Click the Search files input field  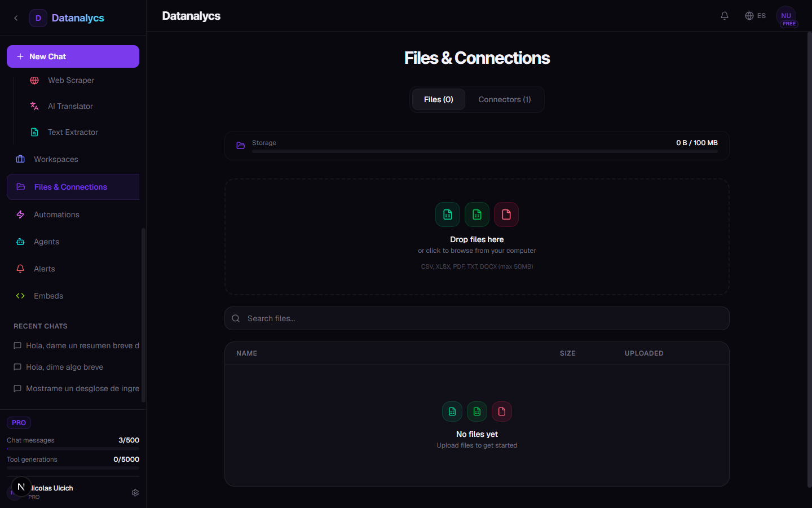476,318
